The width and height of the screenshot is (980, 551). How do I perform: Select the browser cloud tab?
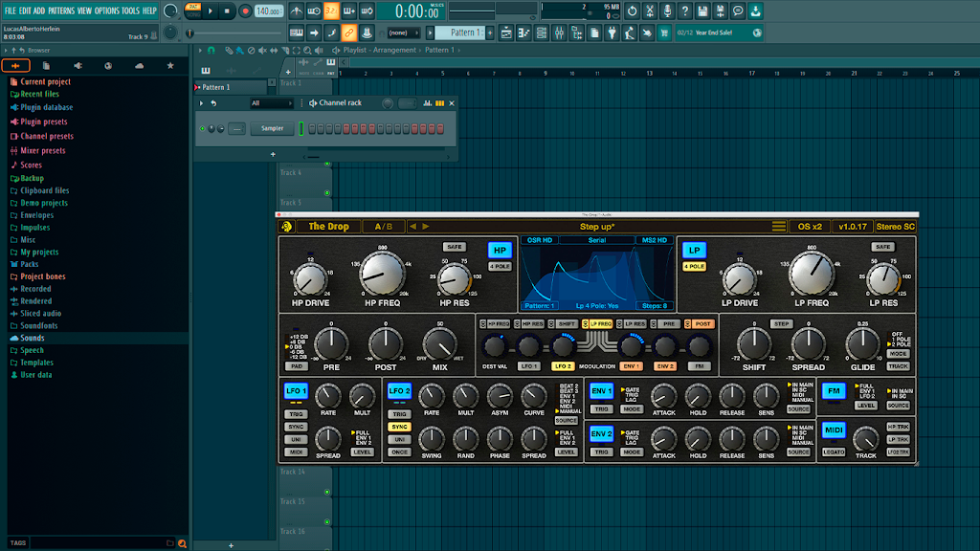pos(139,66)
